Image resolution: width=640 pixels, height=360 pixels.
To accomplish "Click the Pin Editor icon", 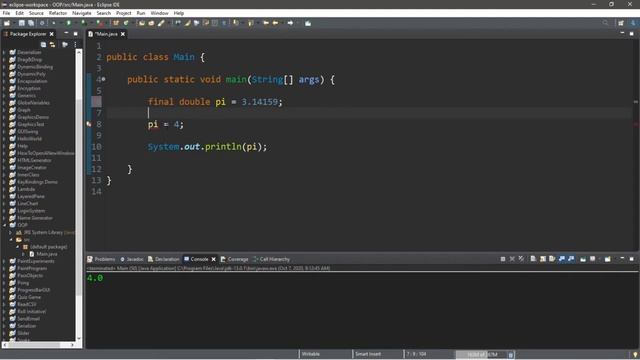I will coord(308,23).
